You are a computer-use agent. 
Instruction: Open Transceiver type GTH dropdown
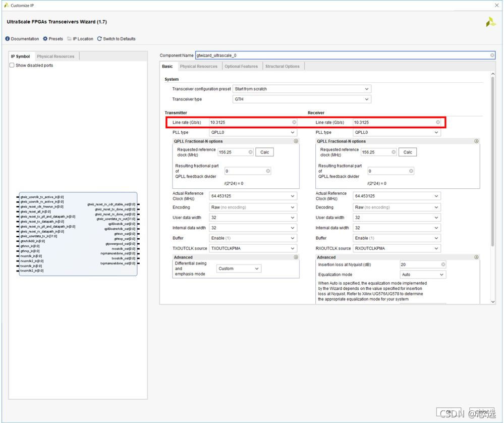point(302,99)
